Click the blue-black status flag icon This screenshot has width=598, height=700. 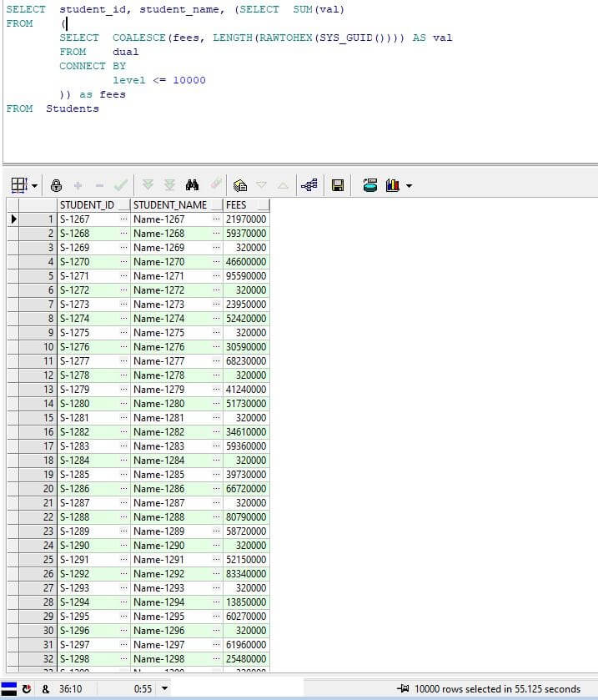point(9,689)
